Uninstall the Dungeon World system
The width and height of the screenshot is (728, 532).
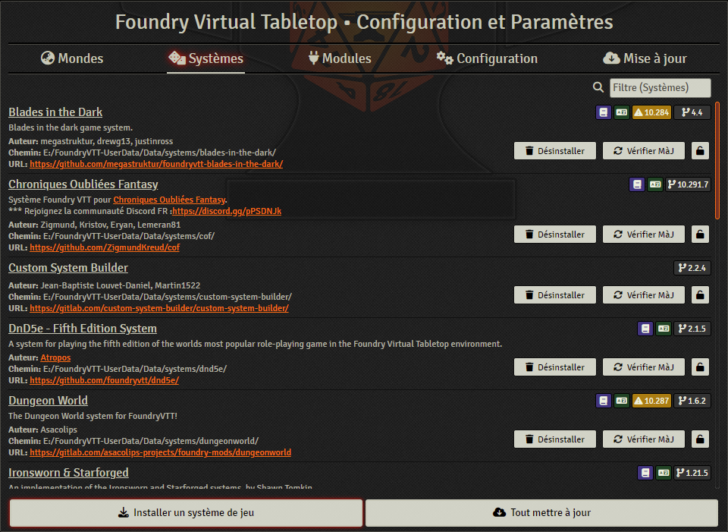coord(554,439)
